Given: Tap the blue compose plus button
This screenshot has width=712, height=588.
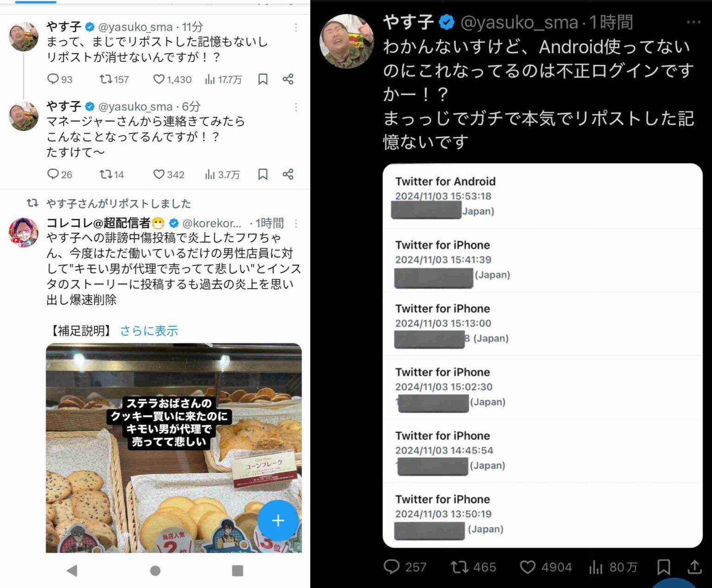Looking at the screenshot, I should tap(278, 520).
